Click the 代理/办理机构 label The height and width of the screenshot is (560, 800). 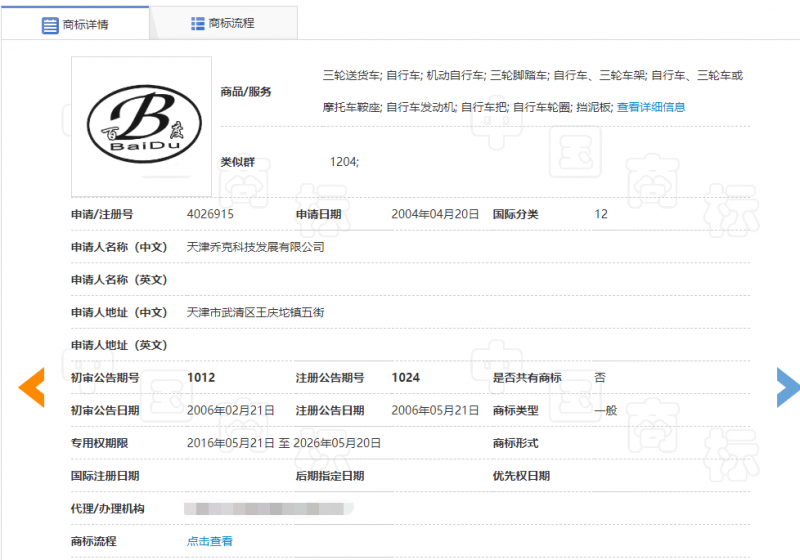tap(108, 508)
